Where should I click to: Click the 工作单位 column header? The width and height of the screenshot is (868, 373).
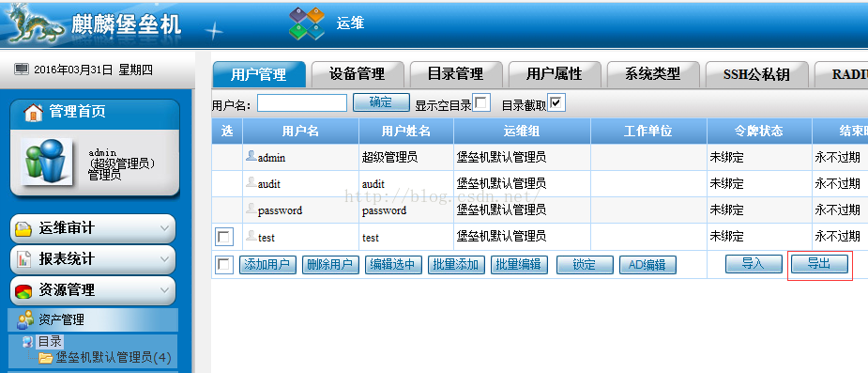click(x=648, y=132)
